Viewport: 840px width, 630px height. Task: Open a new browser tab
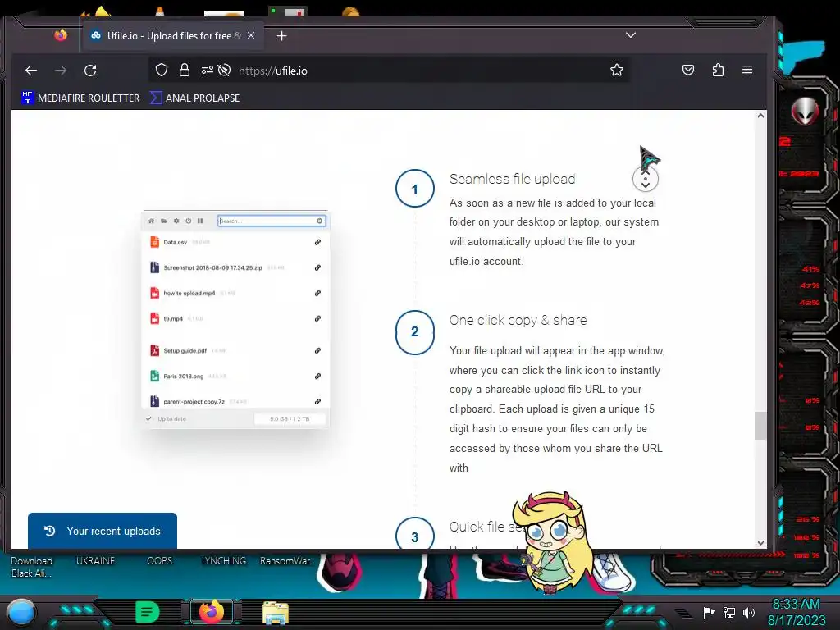pos(282,36)
